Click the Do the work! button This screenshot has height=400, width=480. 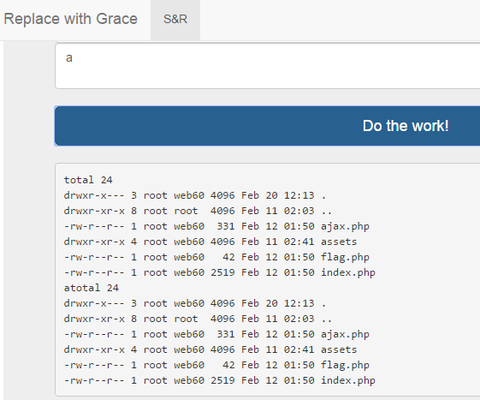(x=267, y=126)
